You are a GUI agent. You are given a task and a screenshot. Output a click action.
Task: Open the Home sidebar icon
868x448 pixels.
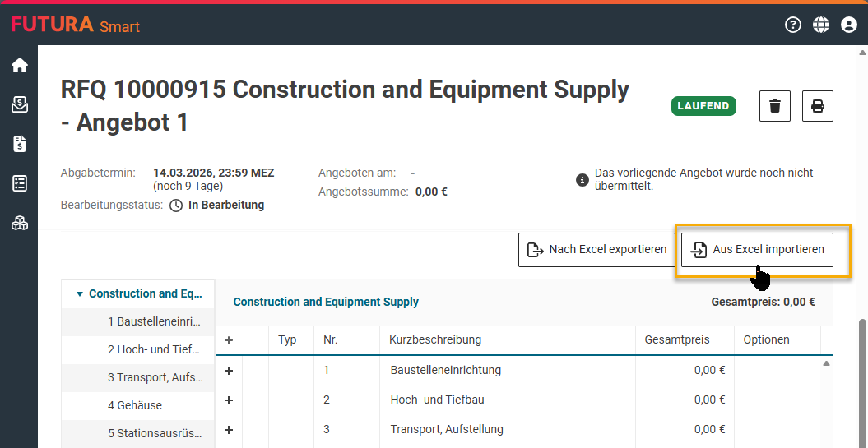(19, 66)
